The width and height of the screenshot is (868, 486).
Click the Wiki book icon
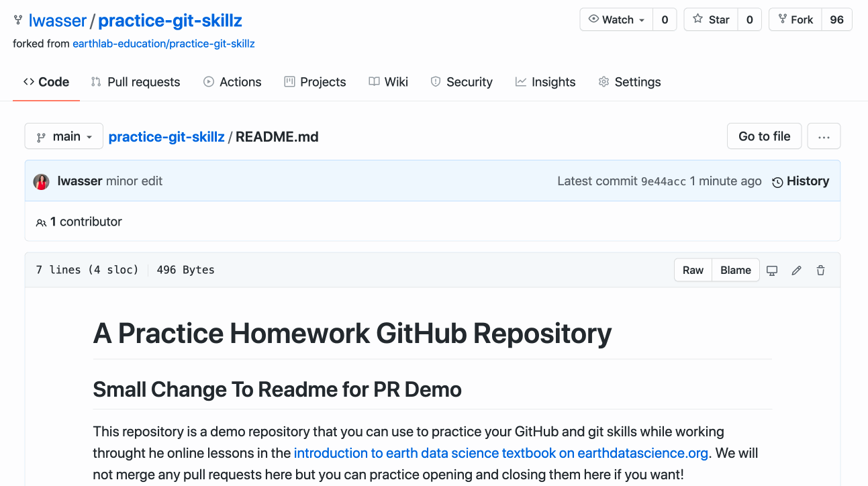(374, 82)
